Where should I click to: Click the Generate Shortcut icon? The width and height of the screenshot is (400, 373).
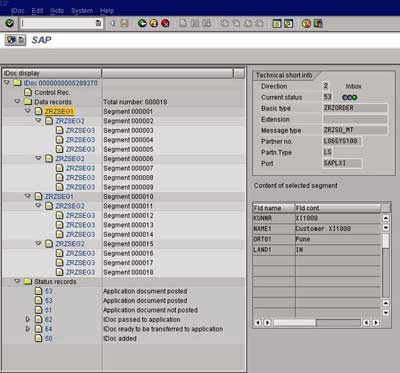(288, 23)
